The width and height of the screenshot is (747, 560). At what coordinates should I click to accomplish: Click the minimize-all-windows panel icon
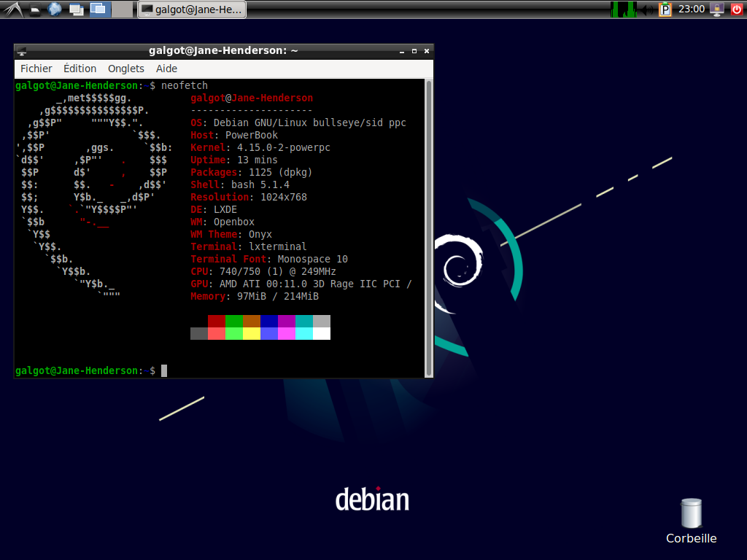(x=76, y=9)
